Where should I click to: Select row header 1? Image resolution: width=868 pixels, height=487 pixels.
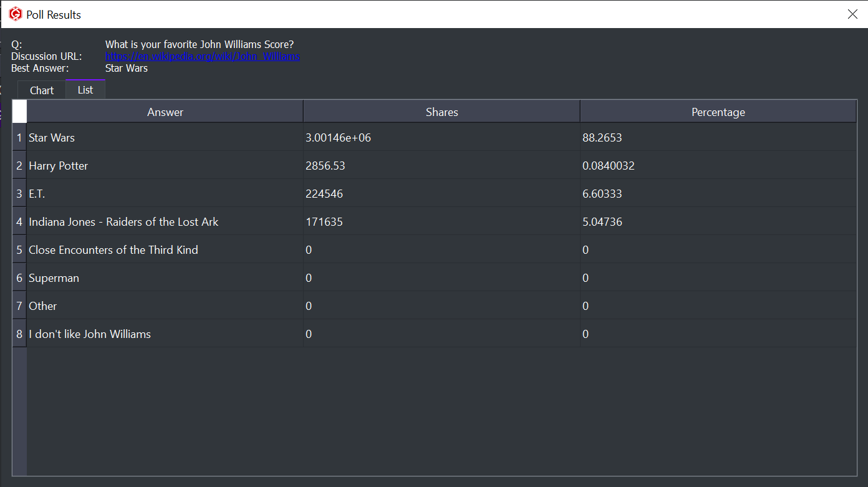pos(19,137)
